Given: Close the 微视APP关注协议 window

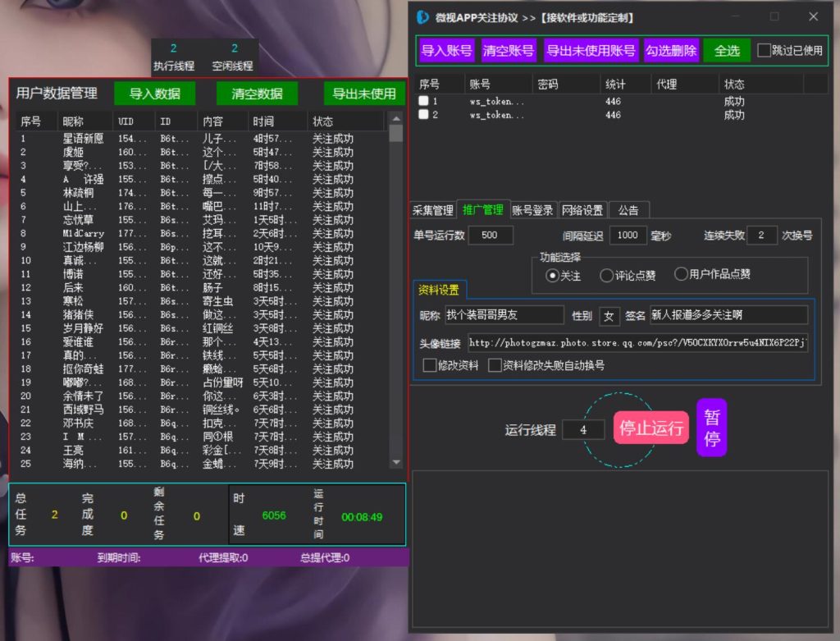Looking at the screenshot, I should (x=813, y=16).
